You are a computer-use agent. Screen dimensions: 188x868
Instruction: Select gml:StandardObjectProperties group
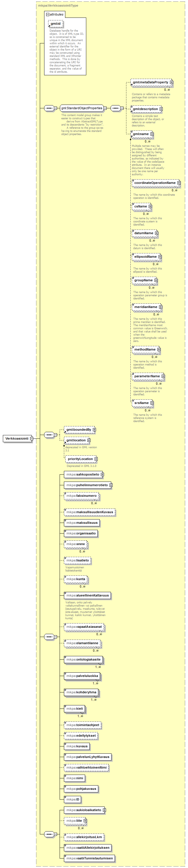tap(82, 108)
